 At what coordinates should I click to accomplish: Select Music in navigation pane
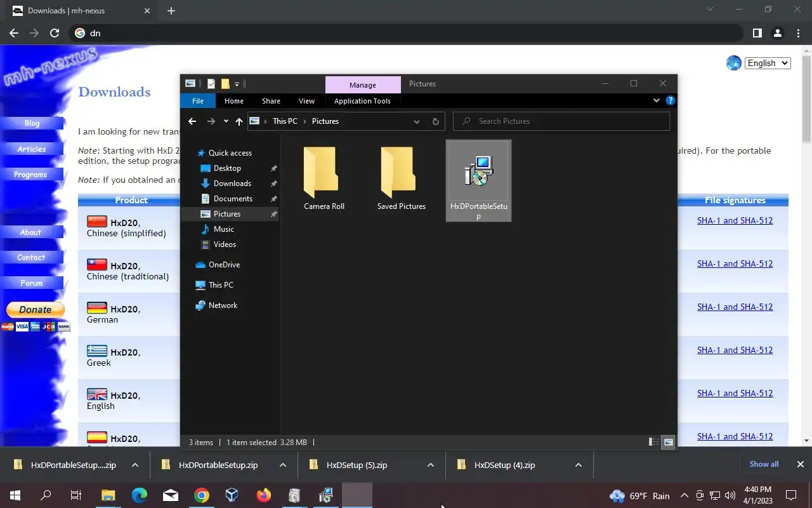(x=223, y=229)
